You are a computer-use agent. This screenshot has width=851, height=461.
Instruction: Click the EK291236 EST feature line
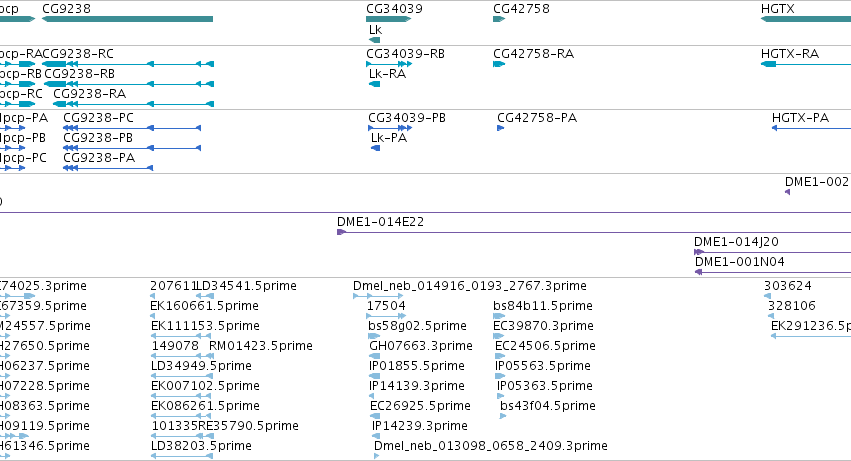pos(811,336)
